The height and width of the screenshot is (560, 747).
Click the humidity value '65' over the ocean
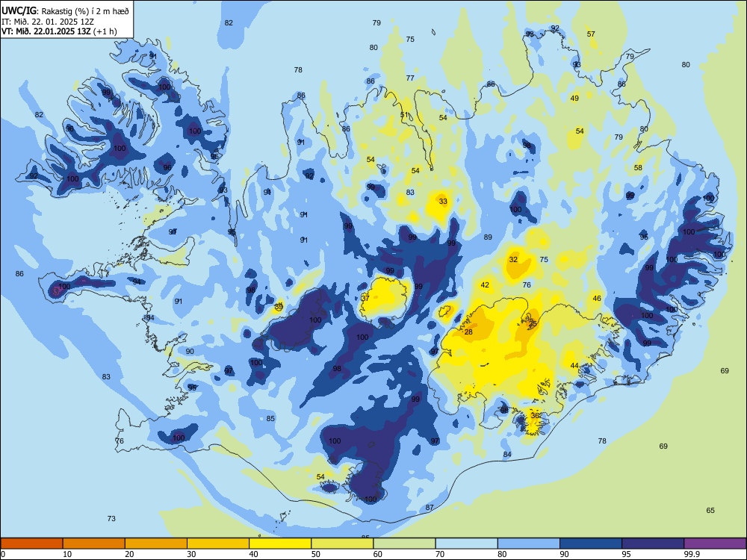[x=710, y=511]
